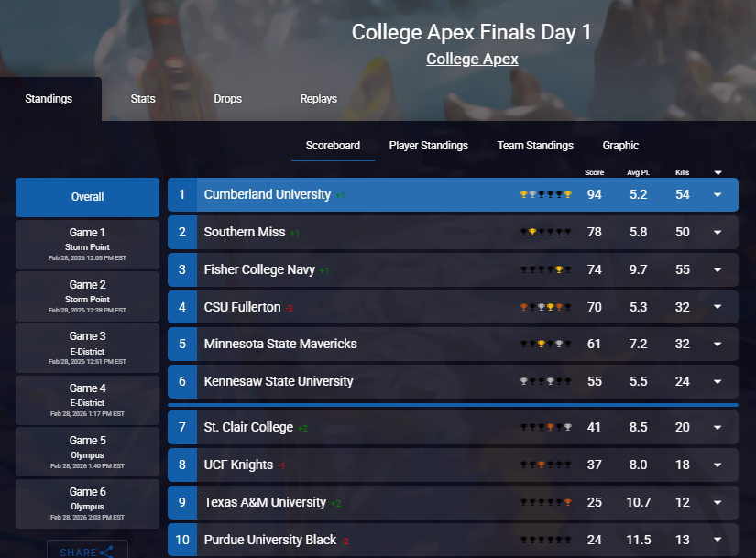Image resolution: width=756 pixels, height=558 pixels.
Task: Select the Scoreboard sub-tab
Action: [x=333, y=146]
